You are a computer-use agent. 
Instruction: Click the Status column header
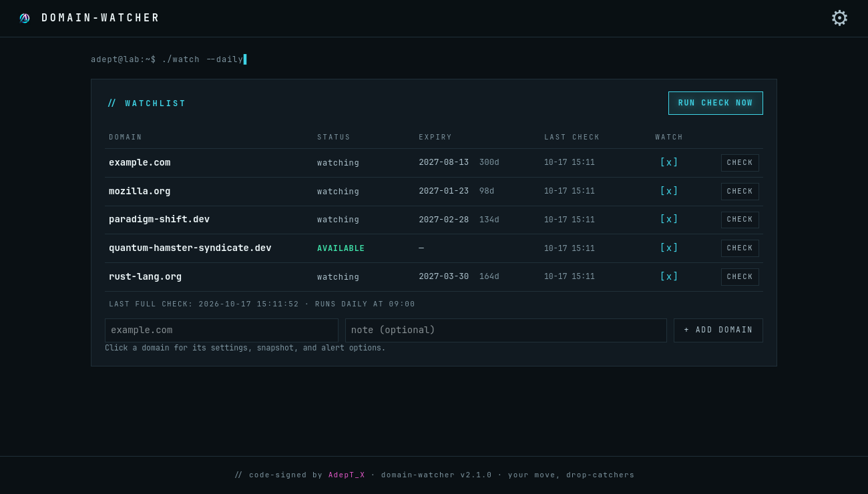334,138
